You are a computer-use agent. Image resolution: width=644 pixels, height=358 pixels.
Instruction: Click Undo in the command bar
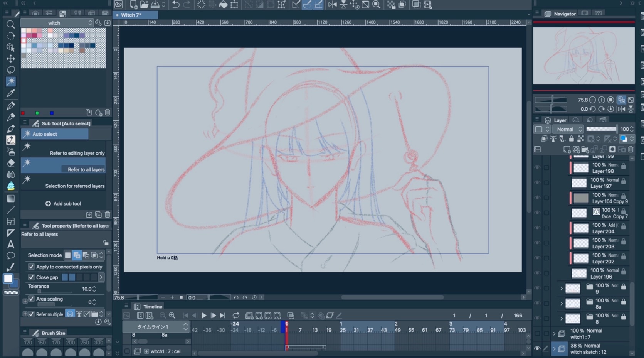[176, 5]
